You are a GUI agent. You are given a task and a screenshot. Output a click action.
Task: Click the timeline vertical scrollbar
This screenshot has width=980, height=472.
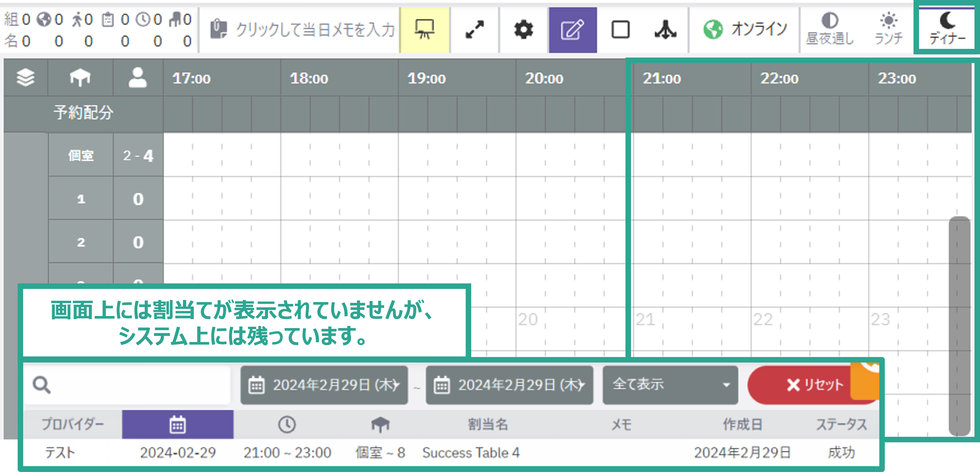pos(959,326)
